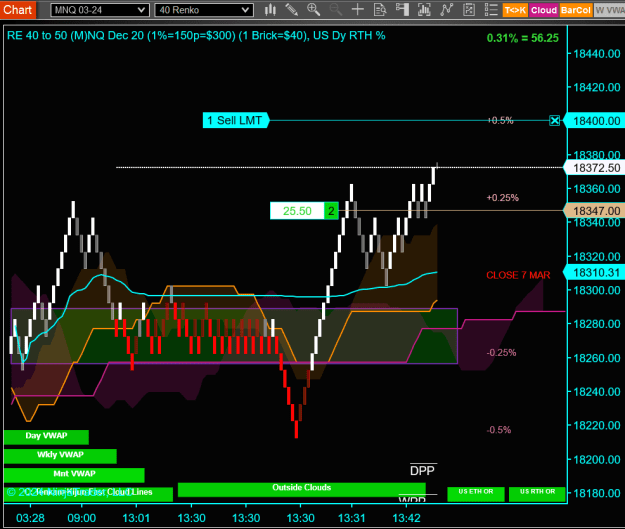This screenshot has width=625, height=529.
Task: Click the Tenkan Kijun Fast Cloud Lines button
Action: point(88,494)
